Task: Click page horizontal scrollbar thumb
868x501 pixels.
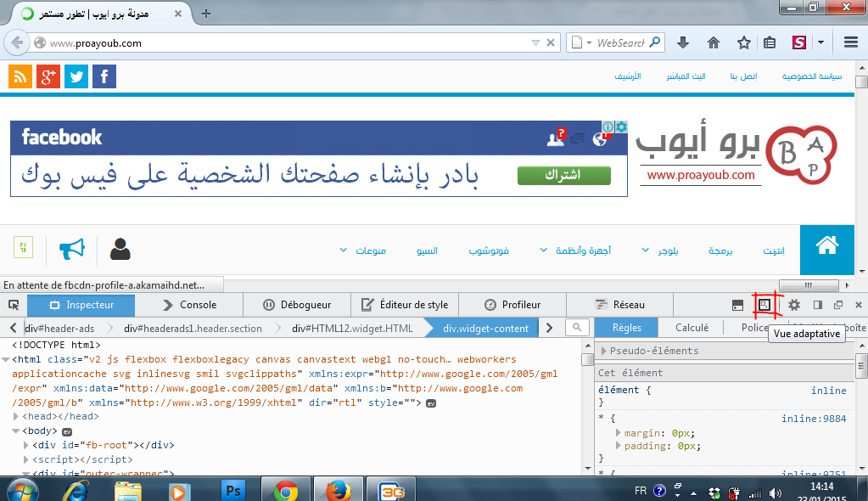Action: pyautogui.click(x=809, y=285)
